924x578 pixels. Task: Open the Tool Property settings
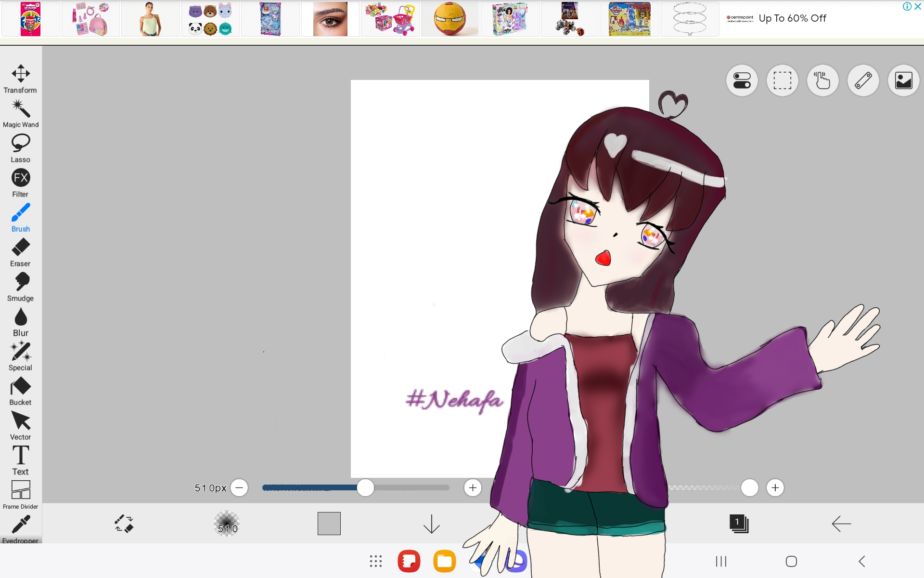pos(742,80)
